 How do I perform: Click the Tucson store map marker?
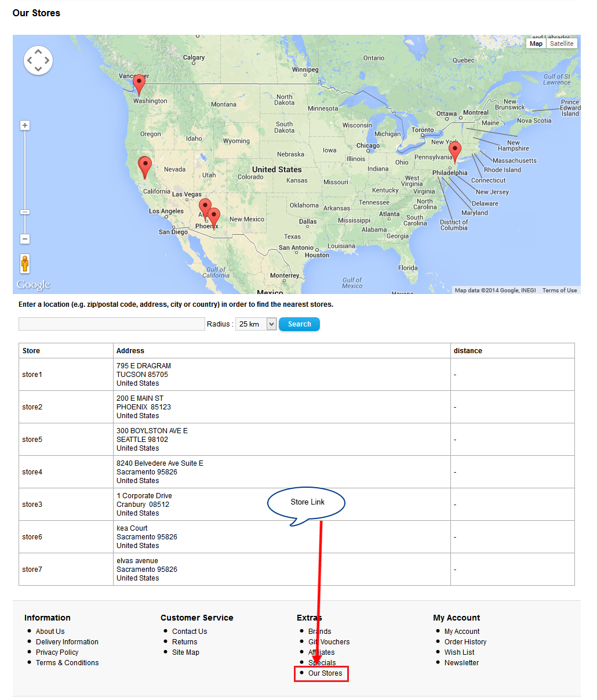pyautogui.click(x=214, y=218)
